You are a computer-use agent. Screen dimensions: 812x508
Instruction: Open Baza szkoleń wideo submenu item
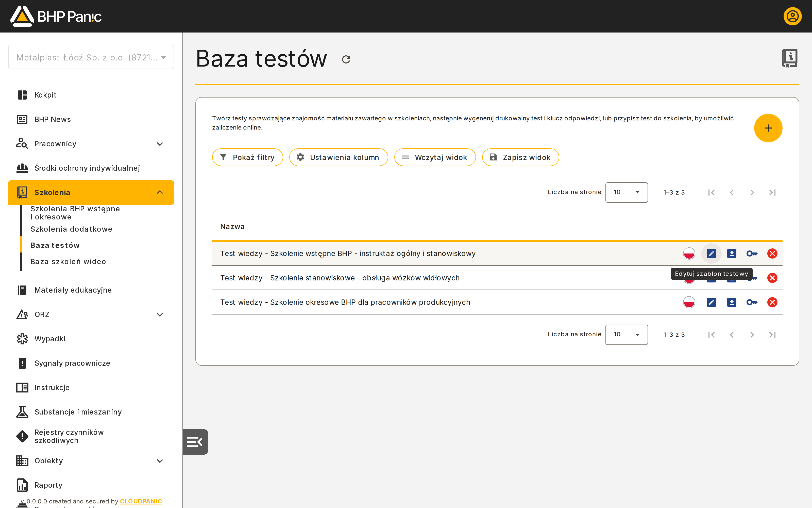[68, 261]
